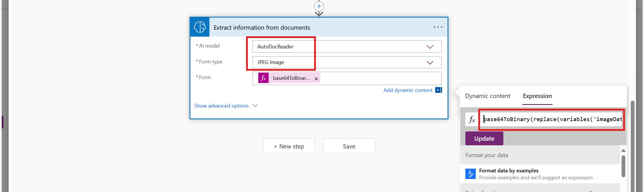Viewport: 644px width, 192px height.
Task: Switch to the Dynamic content tab
Action: coord(488,96)
